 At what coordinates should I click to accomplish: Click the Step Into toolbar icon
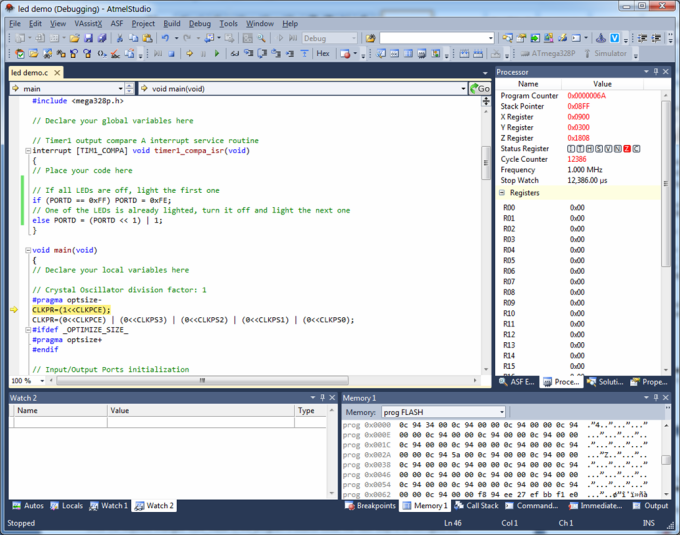pos(248,53)
